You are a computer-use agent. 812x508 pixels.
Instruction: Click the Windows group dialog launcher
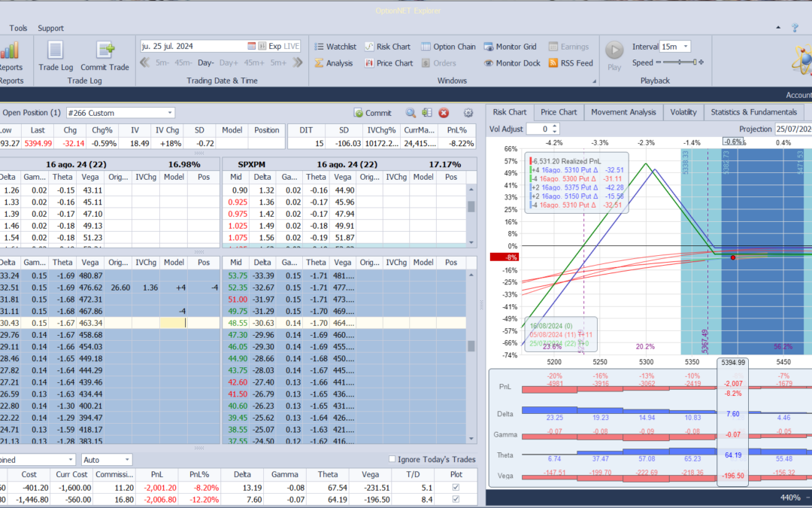pyautogui.click(x=594, y=81)
